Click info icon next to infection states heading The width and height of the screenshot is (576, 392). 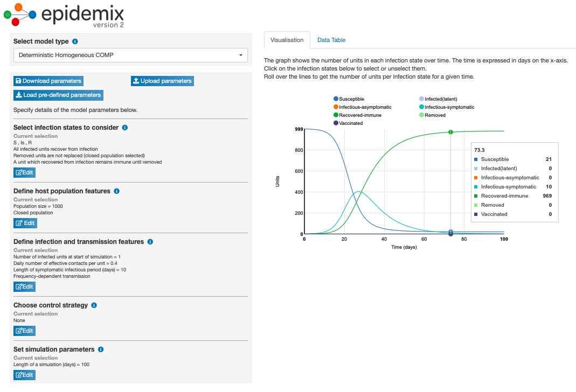point(125,128)
